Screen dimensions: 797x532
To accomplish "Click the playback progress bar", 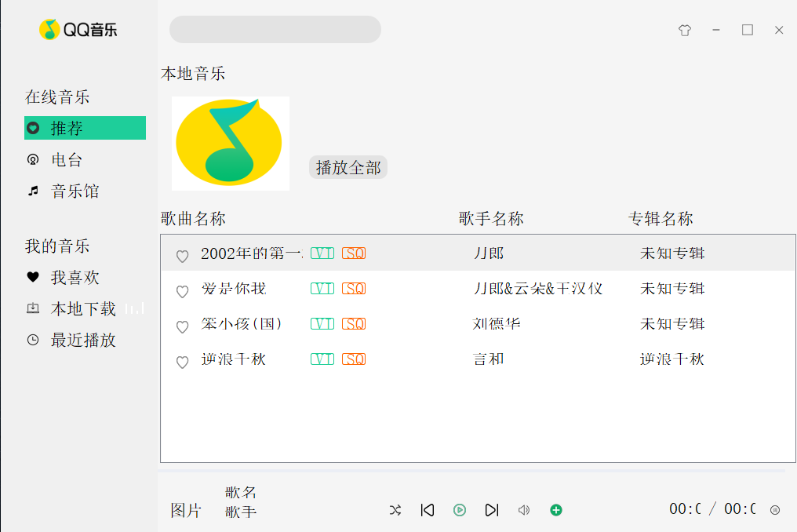I will [471, 471].
